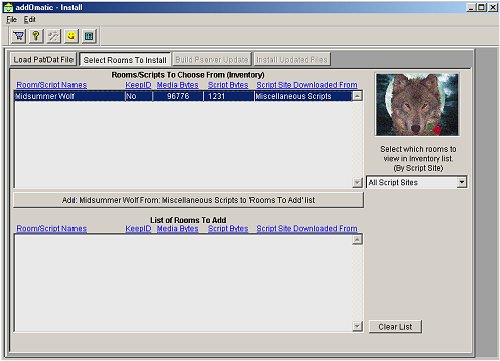This screenshot has height=361, width=500.
Task: Click Script Bytes header in Rooms To Add
Action: click(228, 229)
